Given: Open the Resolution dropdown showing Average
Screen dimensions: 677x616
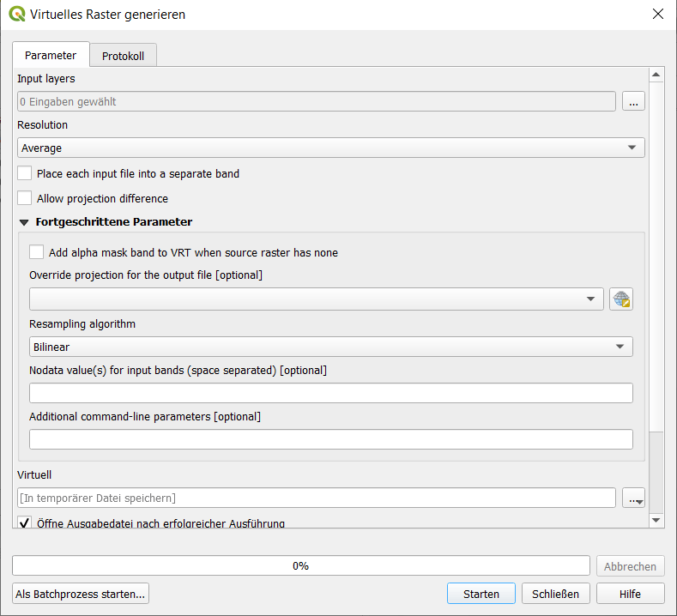Looking at the screenshot, I should 330,148.
